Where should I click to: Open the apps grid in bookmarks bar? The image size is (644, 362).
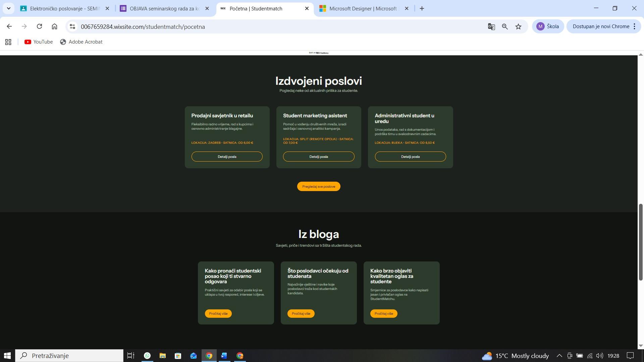(8, 42)
